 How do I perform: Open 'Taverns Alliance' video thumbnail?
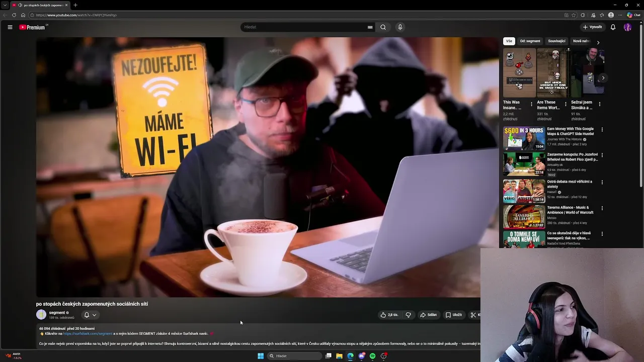pos(524,217)
